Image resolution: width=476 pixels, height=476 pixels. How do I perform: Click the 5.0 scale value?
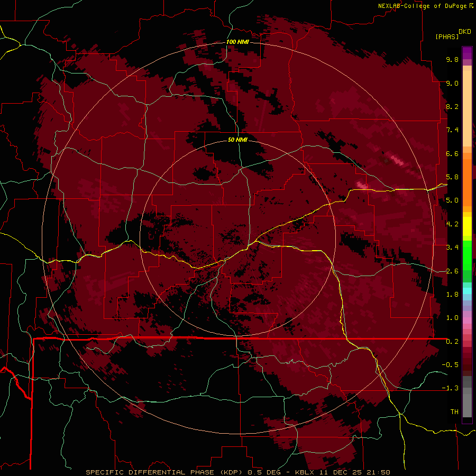452,200
